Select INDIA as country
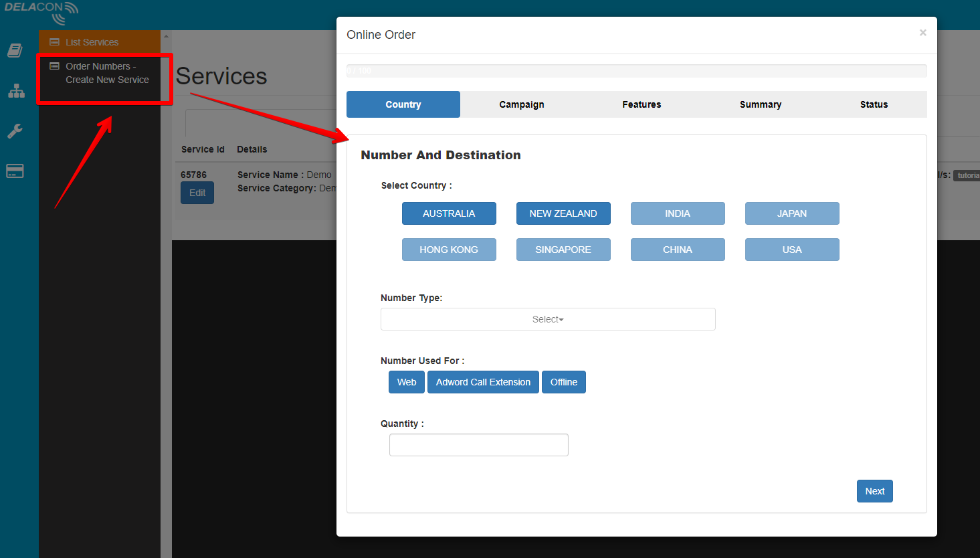 [x=678, y=213]
